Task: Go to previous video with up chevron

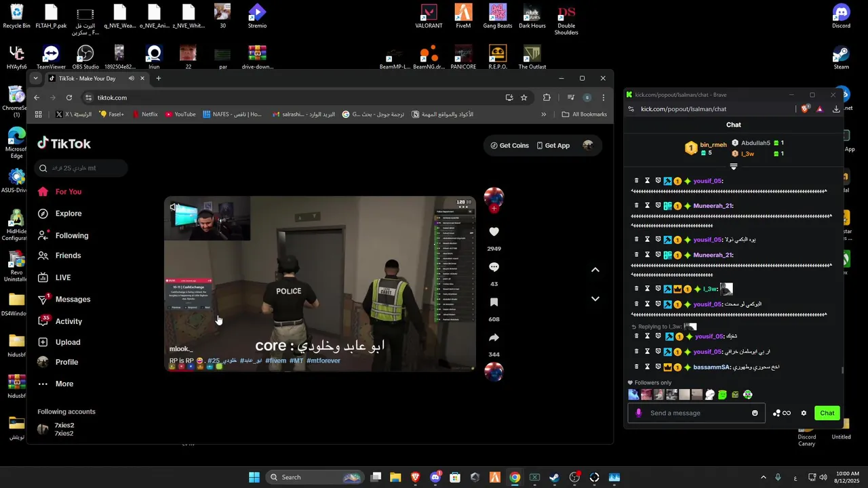Action: (x=595, y=270)
